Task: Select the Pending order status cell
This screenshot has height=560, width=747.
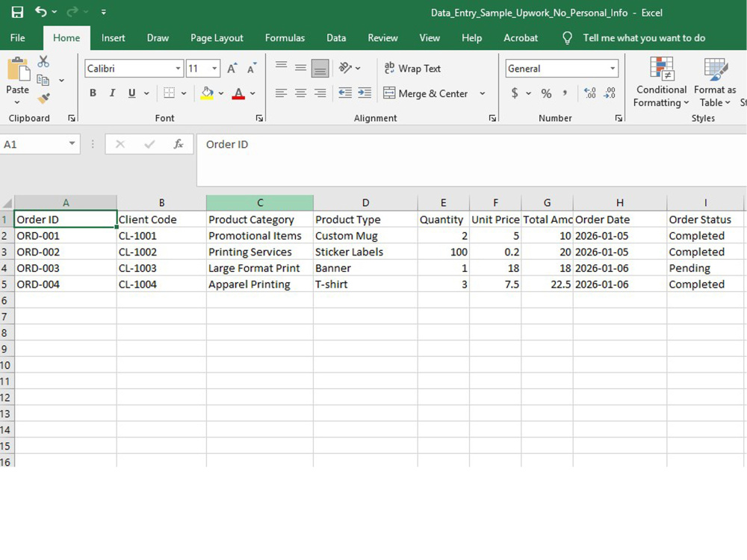Action: pyautogui.click(x=705, y=268)
